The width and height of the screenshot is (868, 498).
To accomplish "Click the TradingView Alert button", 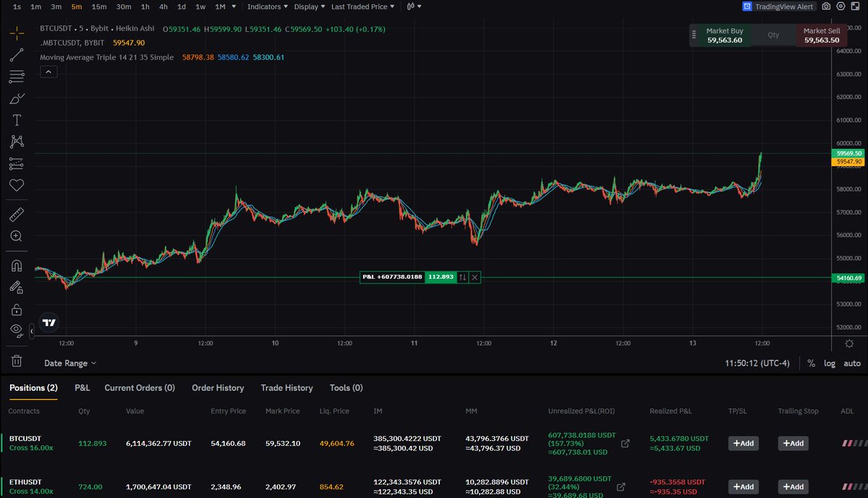I will (779, 7).
